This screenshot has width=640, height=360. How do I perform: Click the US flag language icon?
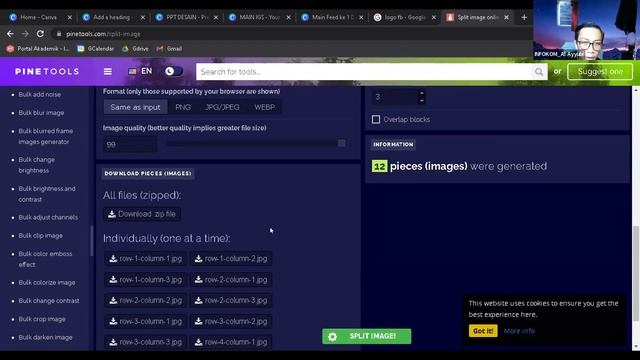pyautogui.click(x=132, y=71)
